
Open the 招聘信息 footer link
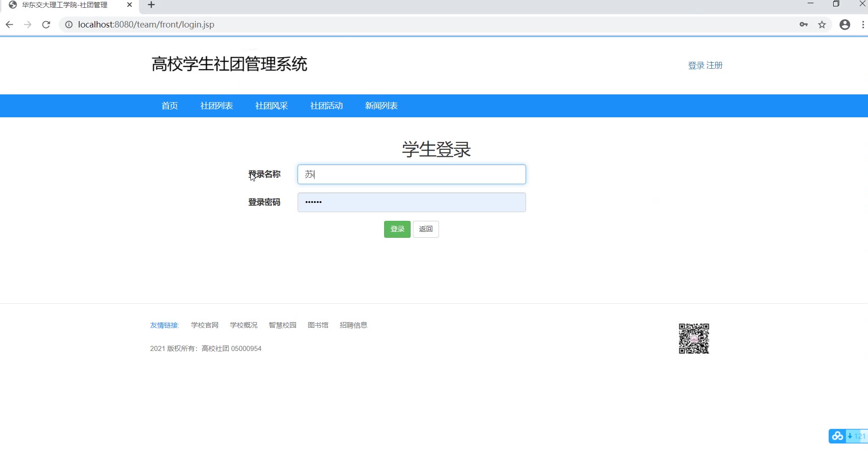coord(353,325)
